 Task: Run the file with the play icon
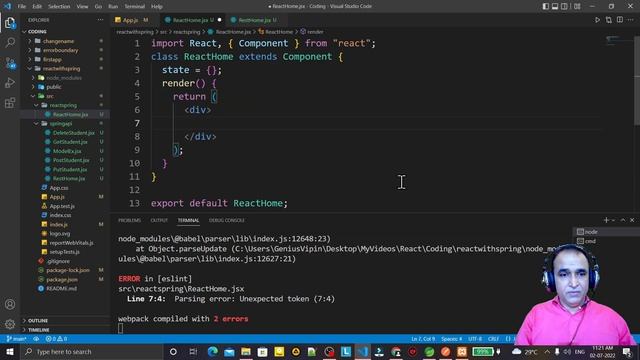(597, 20)
